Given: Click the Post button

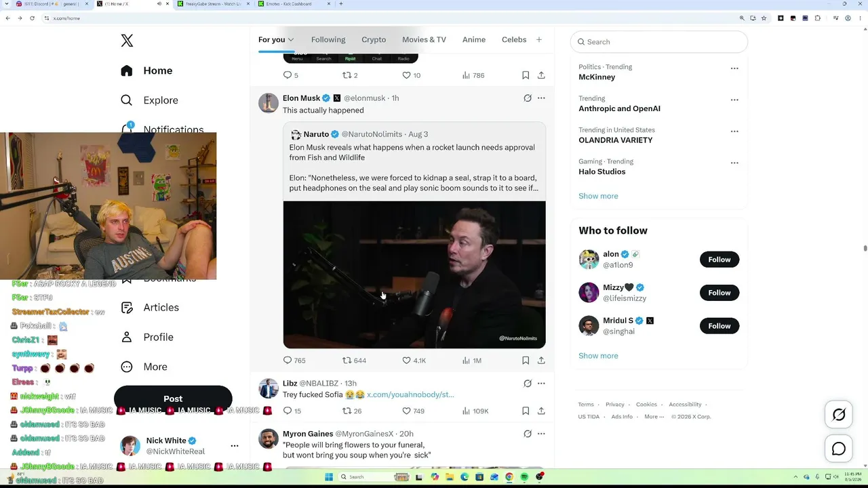Looking at the screenshot, I should (x=173, y=399).
